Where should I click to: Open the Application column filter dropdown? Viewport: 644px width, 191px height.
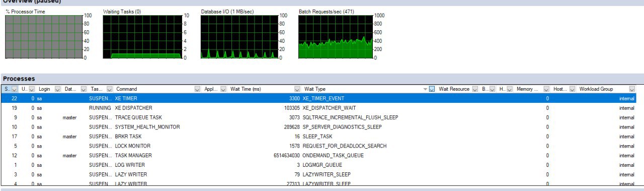pos(223,89)
